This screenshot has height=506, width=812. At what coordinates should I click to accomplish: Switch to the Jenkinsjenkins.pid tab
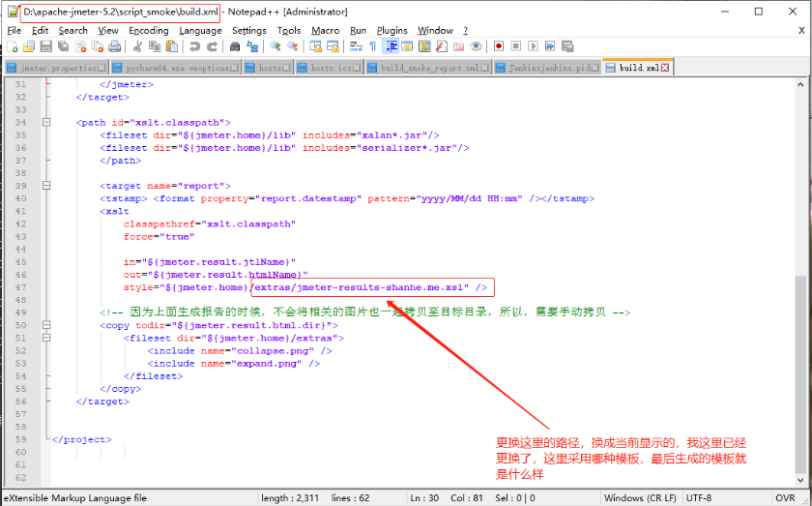click(549, 68)
